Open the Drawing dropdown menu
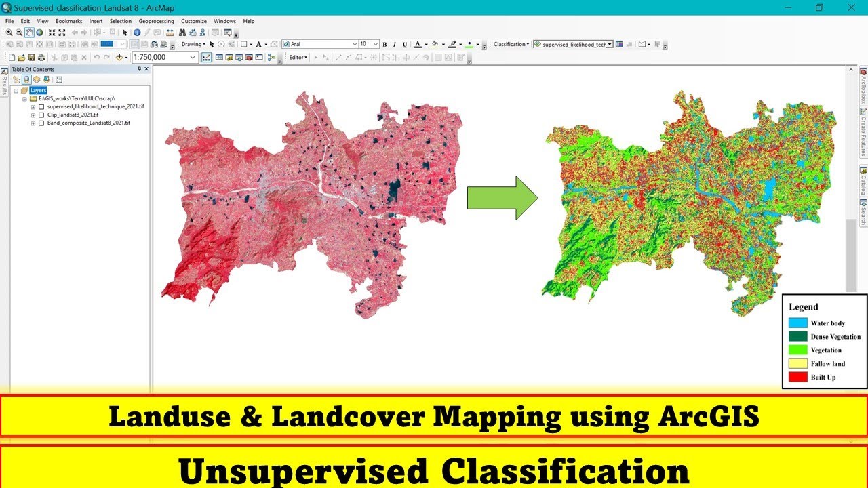868x488 pixels. [193, 44]
